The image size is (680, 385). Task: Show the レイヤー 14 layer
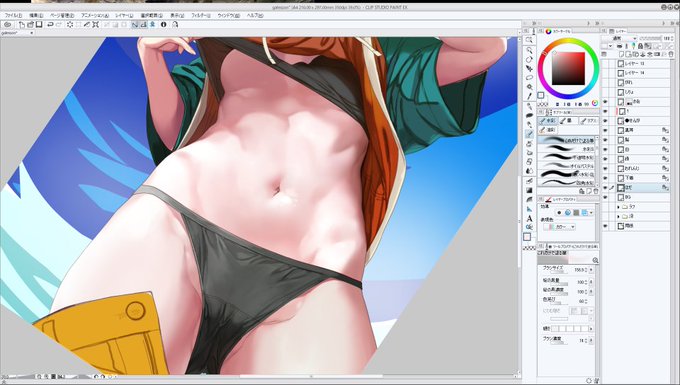(x=605, y=73)
